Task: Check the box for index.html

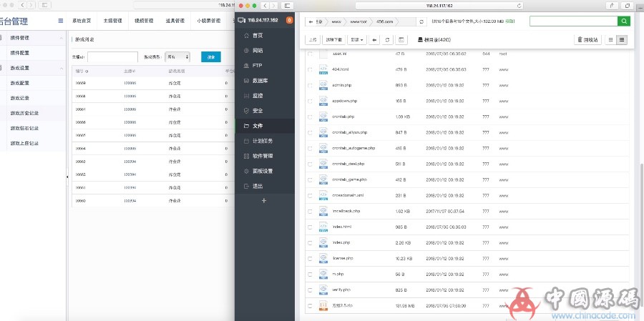Action: (x=310, y=227)
